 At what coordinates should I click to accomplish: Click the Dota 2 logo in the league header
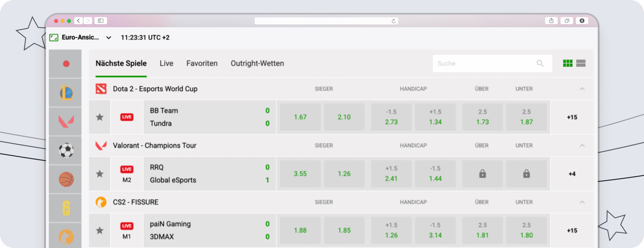coord(101,89)
